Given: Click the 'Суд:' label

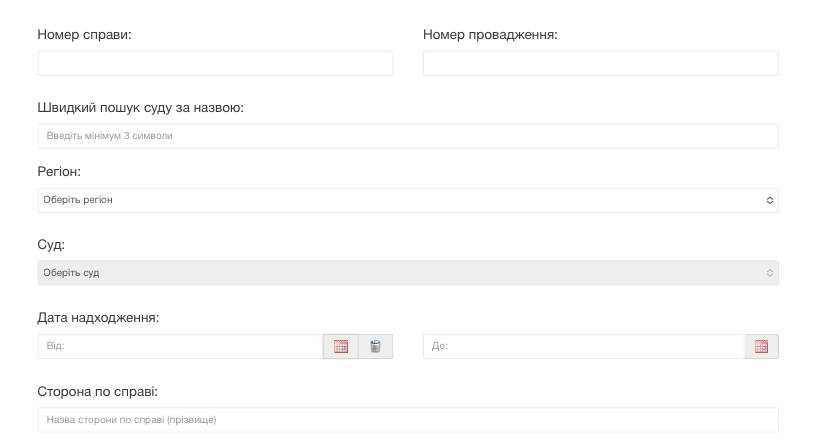Looking at the screenshot, I should coord(51,245).
